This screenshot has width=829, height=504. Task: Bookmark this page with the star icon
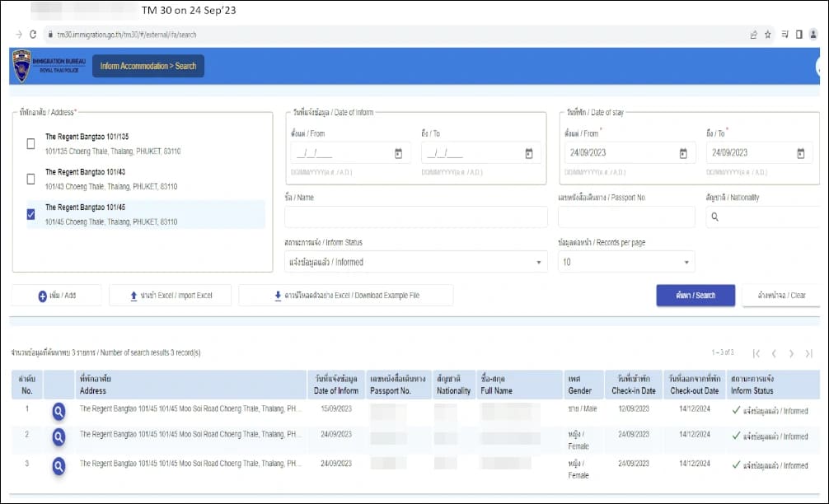768,35
